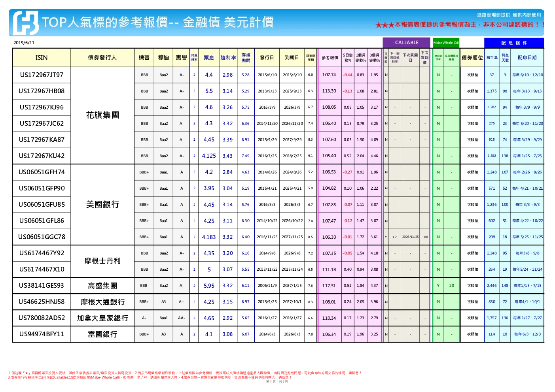Screen dimensions: 555x392
Task: Click the 參考報價 column header
Action: pos(330,58)
